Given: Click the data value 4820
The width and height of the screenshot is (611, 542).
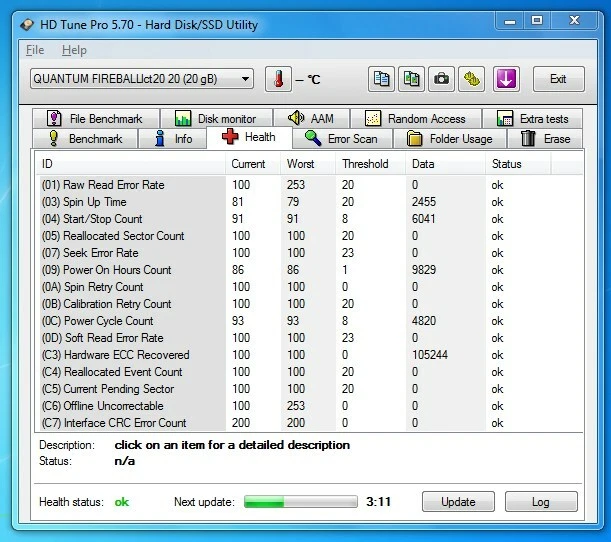Looking at the screenshot, I should click(424, 321).
